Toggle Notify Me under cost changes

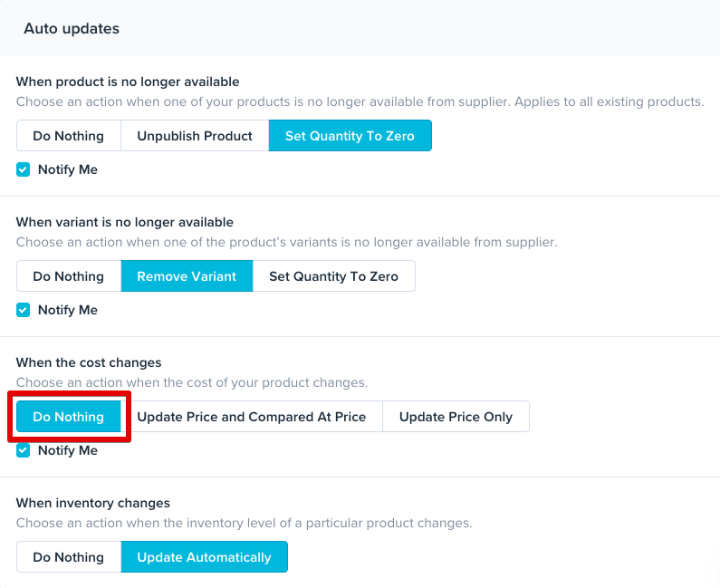[24, 450]
